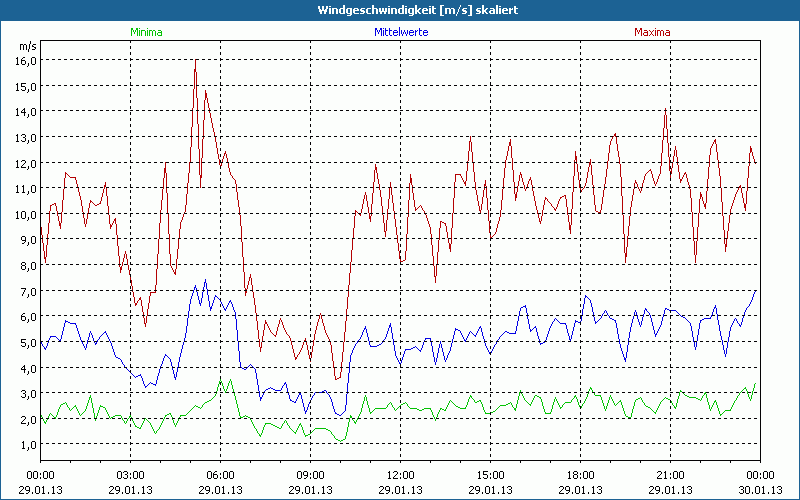Image resolution: width=800 pixels, height=500 pixels.
Task: Select the red 'Maxima' legend label
Action: [652, 32]
